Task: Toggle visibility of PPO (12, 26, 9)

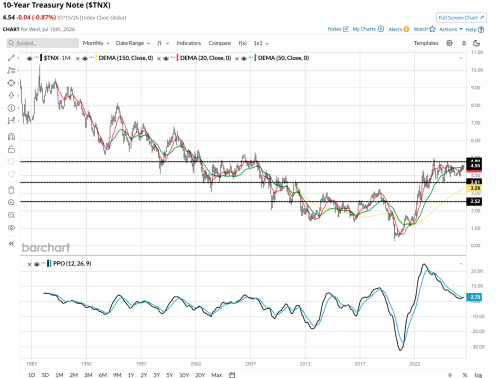Action: coord(37,264)
